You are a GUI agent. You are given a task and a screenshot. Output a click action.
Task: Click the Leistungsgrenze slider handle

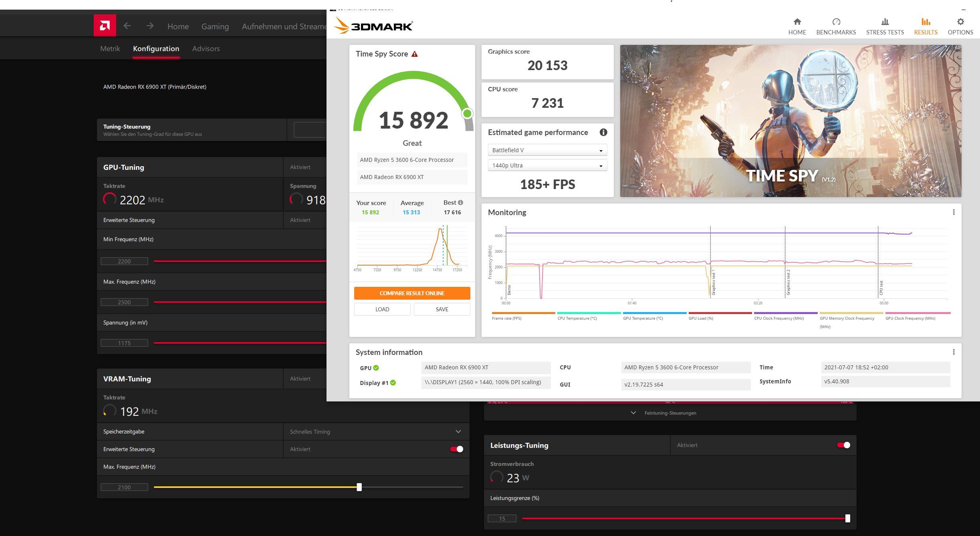click(x=847, y=518)
